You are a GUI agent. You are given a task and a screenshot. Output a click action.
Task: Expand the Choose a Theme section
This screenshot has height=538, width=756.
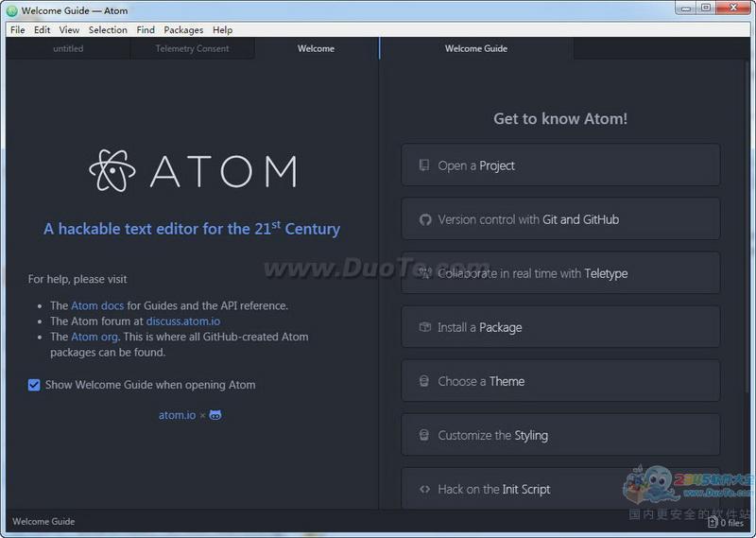point(560,381)
